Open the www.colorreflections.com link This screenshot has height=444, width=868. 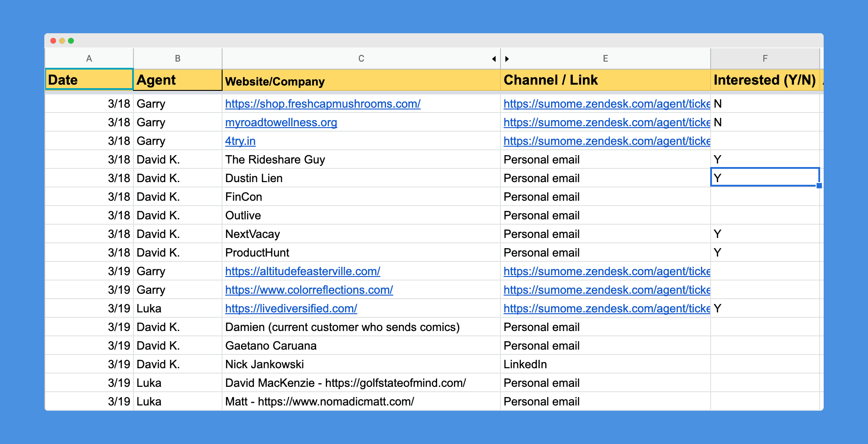309,290
